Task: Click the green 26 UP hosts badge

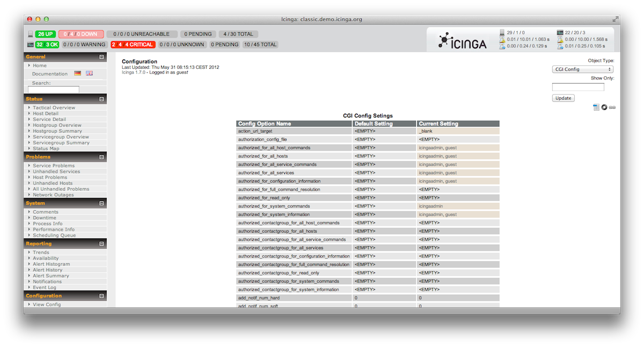Action: tap(46, 34)
